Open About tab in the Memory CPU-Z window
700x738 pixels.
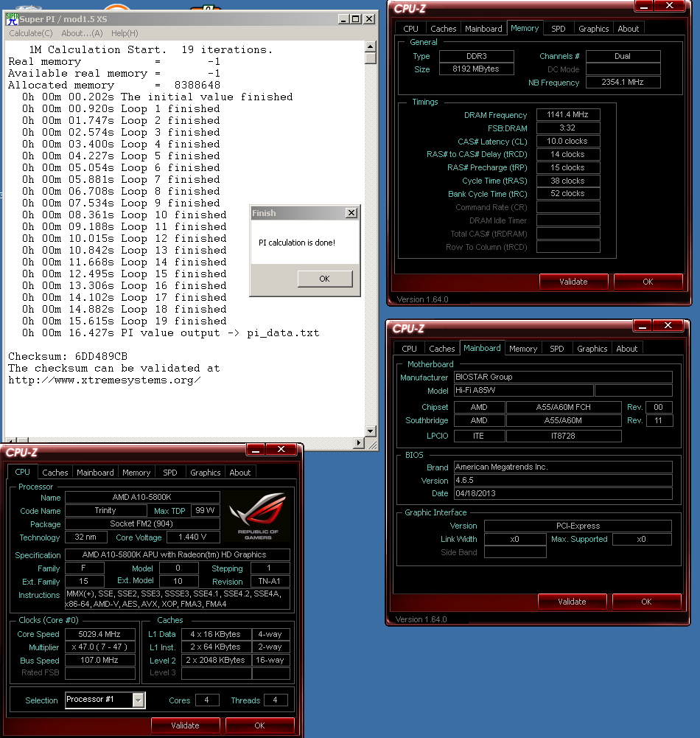[628, 29]
